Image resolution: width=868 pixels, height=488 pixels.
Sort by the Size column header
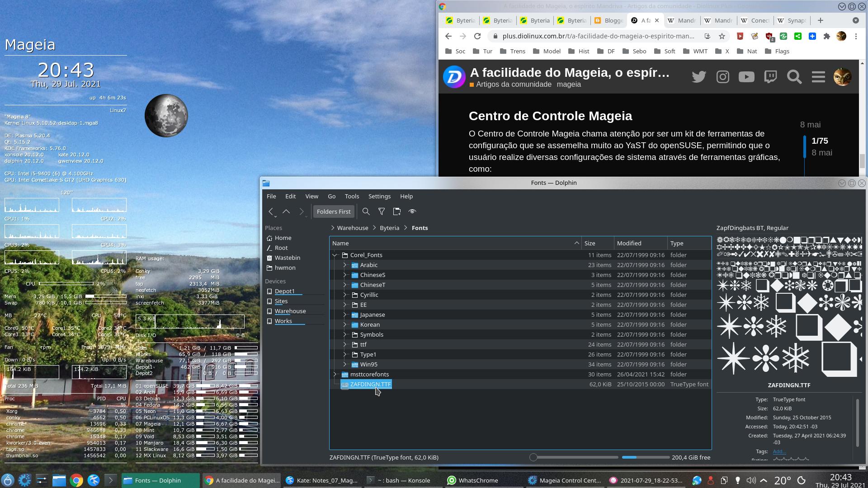[597, 244]
